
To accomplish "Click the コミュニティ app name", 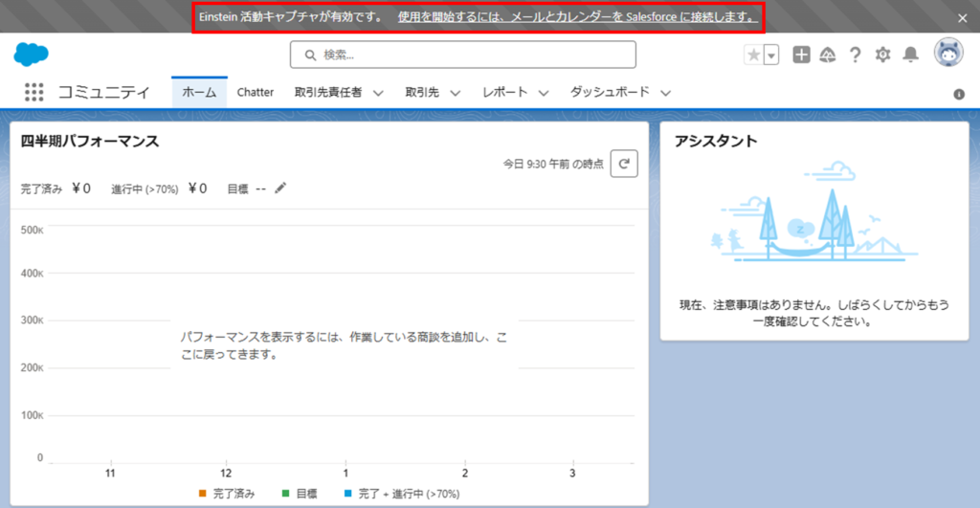I will click(103, 93).
